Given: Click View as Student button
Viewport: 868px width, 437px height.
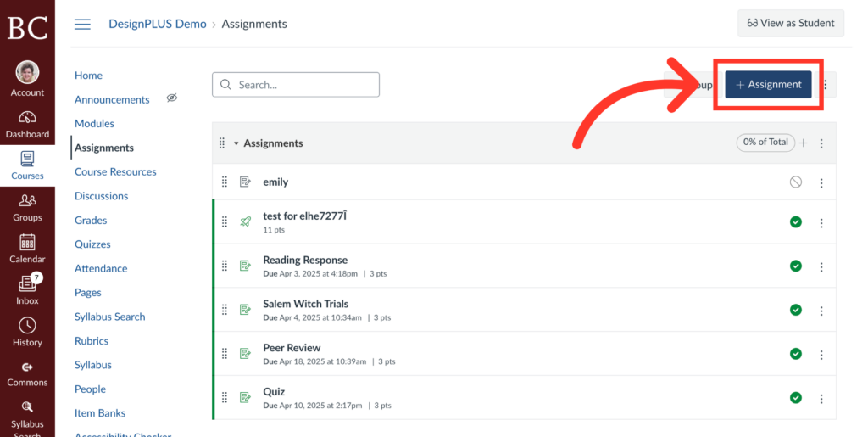Looking at the screenshot, I should [x=791, y=23].
